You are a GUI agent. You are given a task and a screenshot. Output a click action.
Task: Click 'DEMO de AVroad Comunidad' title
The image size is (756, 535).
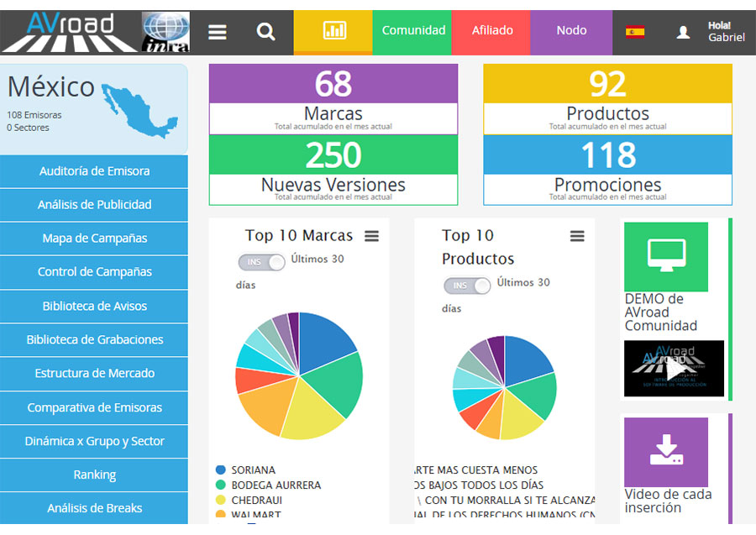tap(660, 312)
